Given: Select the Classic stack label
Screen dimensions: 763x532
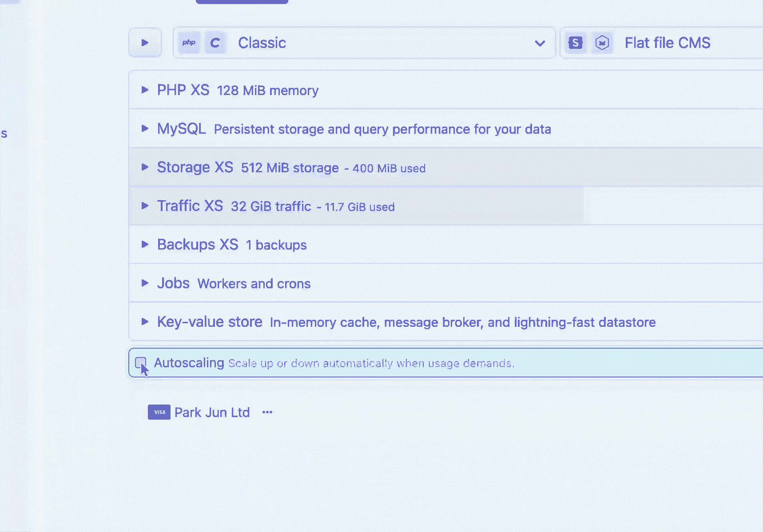Looking at the screenshot, I should (262, 43).
